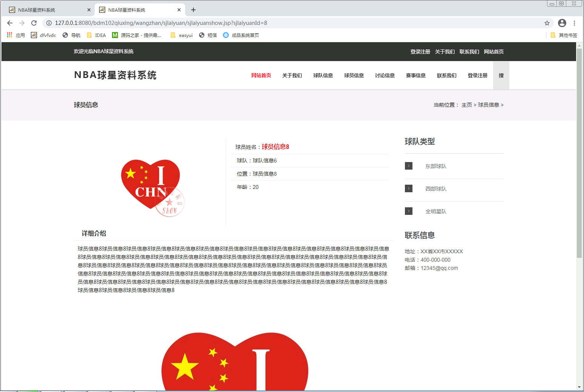Image resolution: width=584 pixels, height=392 pixels.
Task: Open 球队信息 in the main navigation
Action: pos(323,75)
